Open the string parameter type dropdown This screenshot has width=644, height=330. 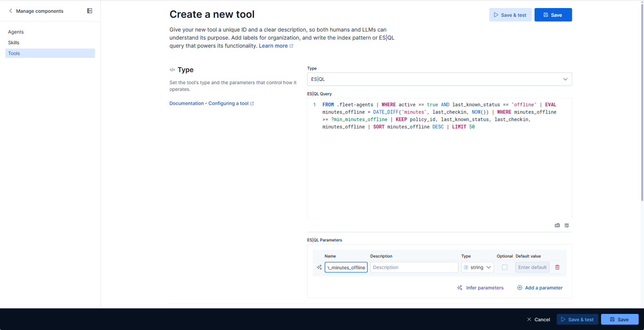tap(477, 267)
